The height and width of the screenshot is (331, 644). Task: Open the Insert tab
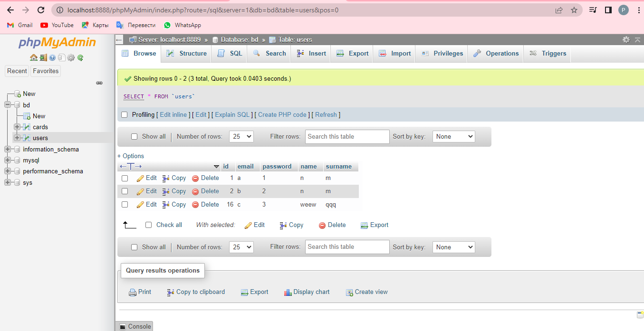[311, 54]
